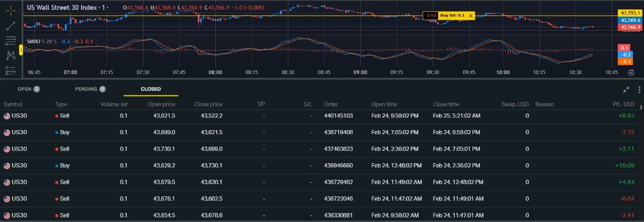Select the CLOSED orders tab
This screenshot has height=222, width=644.
[151, 89]
